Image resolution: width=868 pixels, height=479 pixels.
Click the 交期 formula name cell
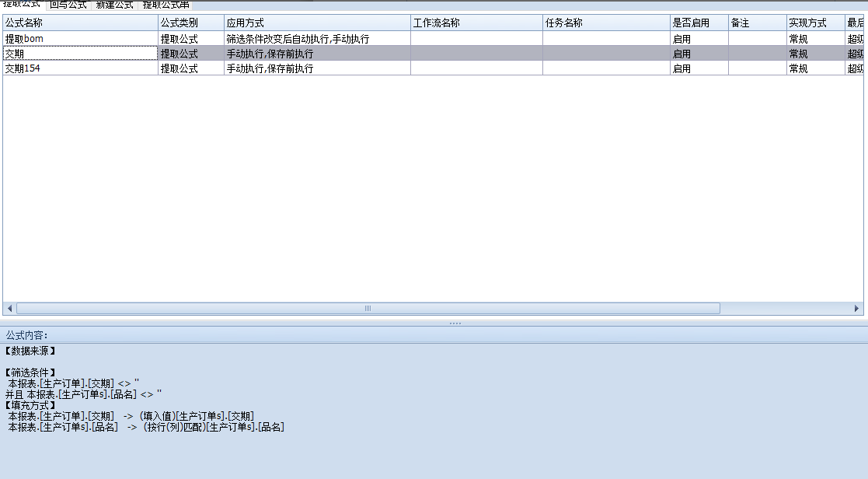tap(80, 54)
